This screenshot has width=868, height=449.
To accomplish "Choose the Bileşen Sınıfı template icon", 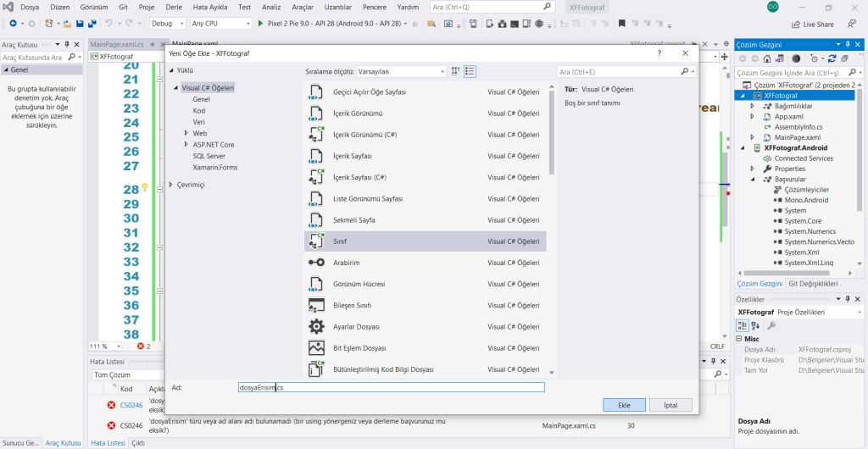I will coord(316,305).
